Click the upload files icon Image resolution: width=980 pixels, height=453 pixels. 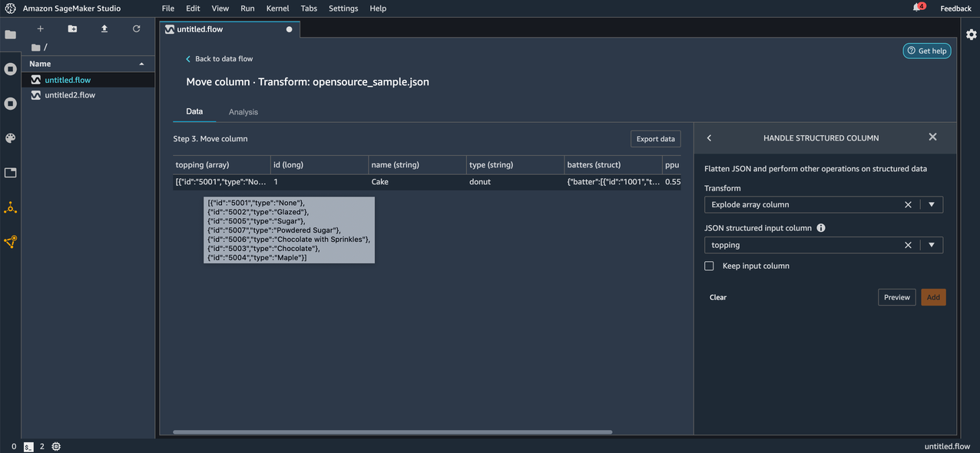104,28
